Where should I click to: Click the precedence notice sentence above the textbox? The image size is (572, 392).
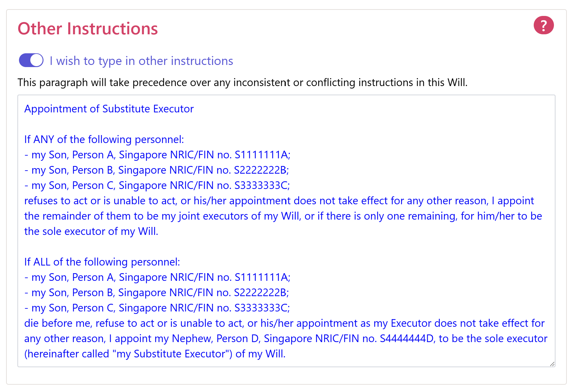[x=243, y=82]
